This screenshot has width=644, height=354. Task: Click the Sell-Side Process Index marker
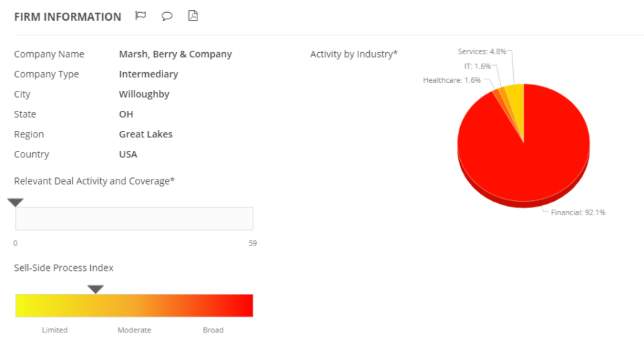pyautogui.click(x=96, y=290)
